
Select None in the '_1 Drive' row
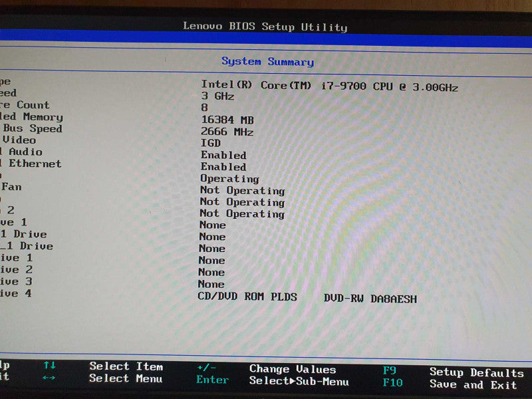tap(212, 249)
